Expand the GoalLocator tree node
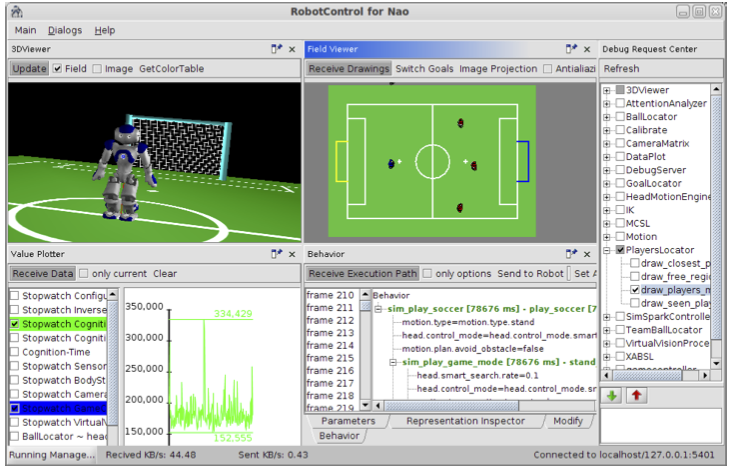 click(607, 184)
